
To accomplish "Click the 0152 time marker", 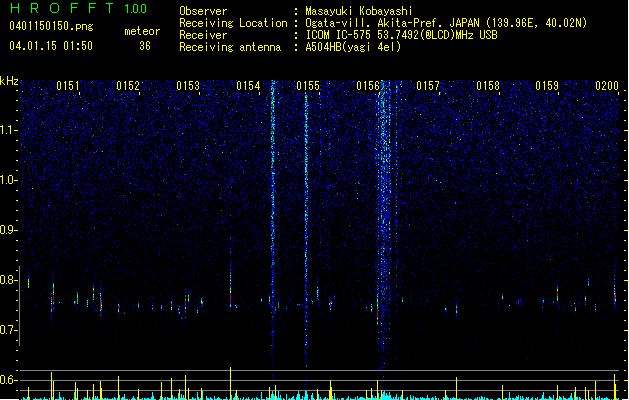I will (x=128, y=86).
